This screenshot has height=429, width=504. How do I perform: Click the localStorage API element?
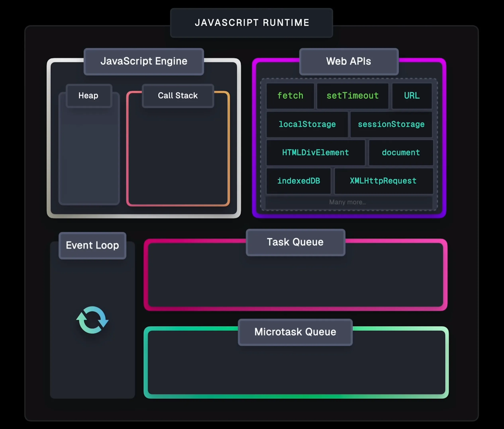pos(307,124)
